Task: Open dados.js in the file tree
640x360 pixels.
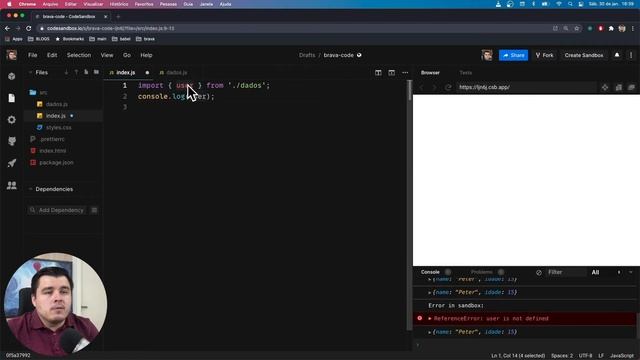Action: (57, 104)
